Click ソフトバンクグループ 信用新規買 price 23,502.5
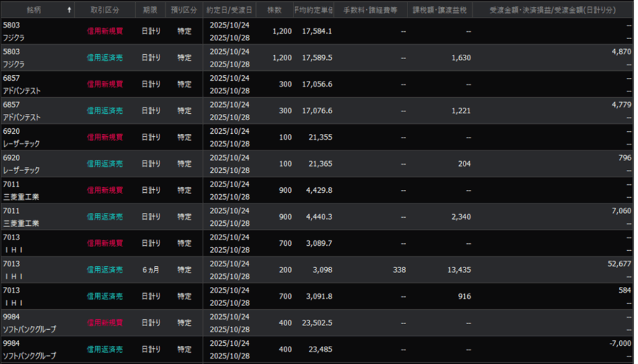This screenshot has height=364, width=638. 317,323
